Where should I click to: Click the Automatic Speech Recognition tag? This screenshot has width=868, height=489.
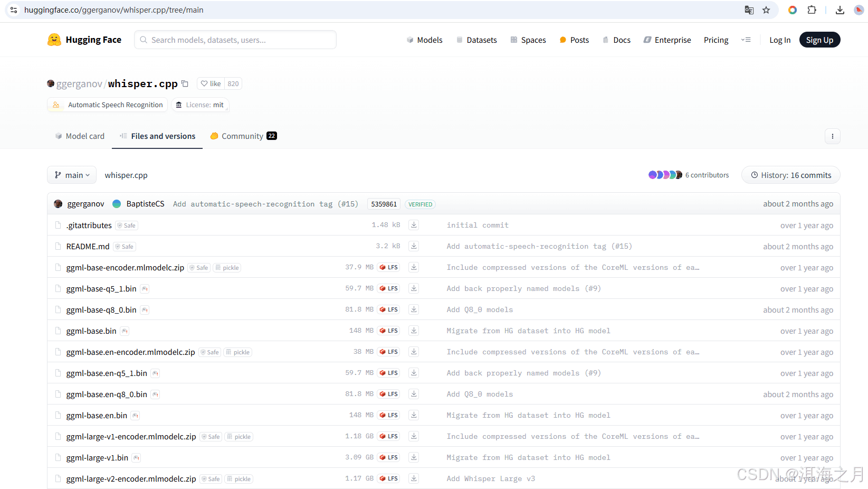point(115,105)
